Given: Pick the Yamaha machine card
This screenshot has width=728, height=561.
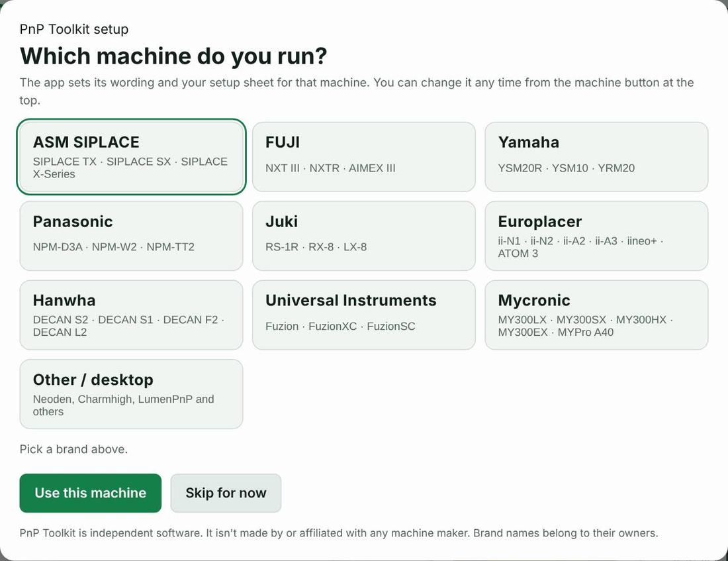Looking at the screenshot, I should [596, 156].
